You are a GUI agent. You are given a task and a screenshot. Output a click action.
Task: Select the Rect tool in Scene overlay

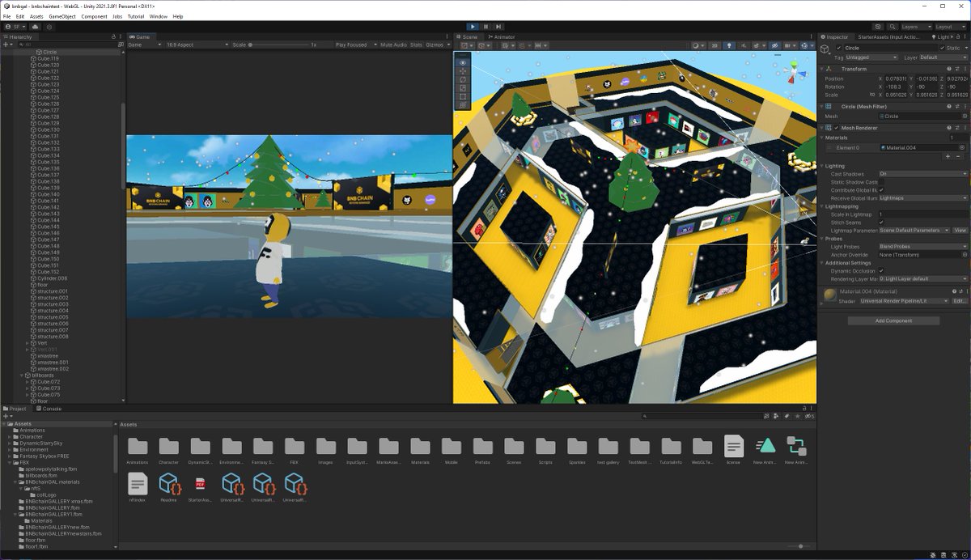pos(463,96)
